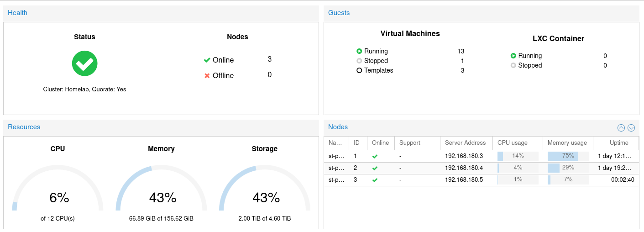
Task: Click the green Online nodes check icon
Action: pyautogui.click(x=207, y=60)
